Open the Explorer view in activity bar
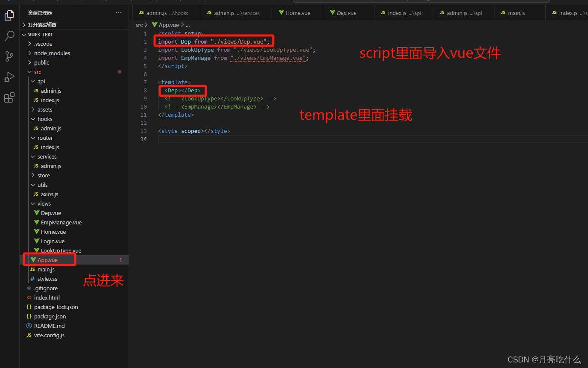 click(9, 16)
